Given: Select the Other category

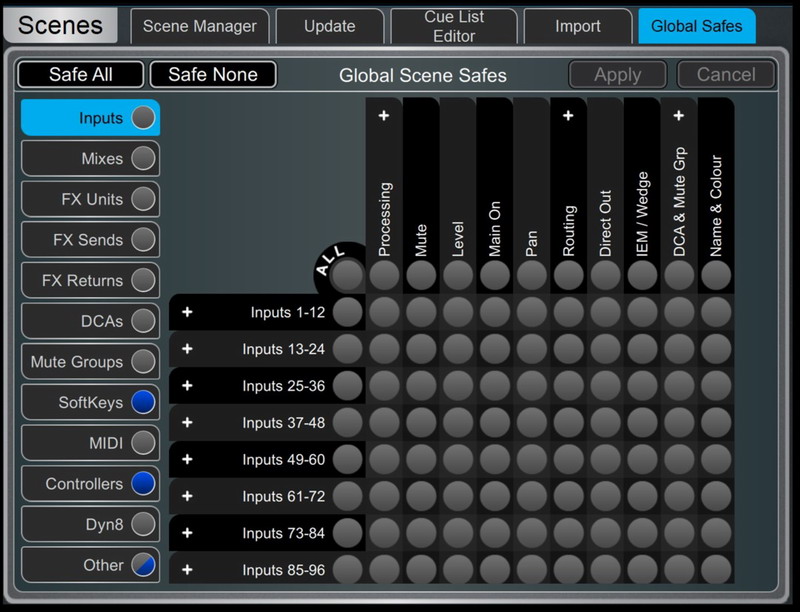Looking at the screenshot, I should (90, 565).
